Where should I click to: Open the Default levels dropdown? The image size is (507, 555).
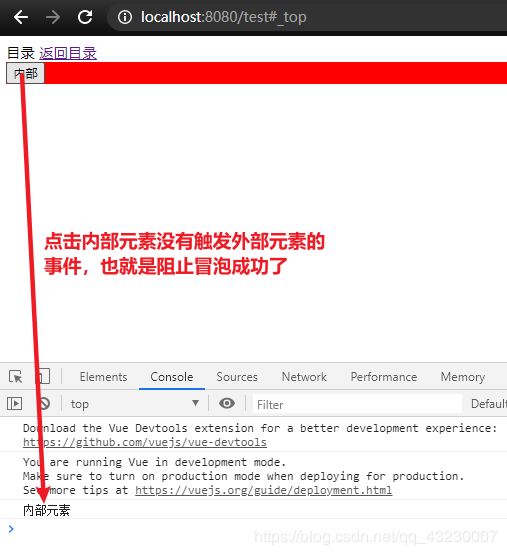(489, 404)
